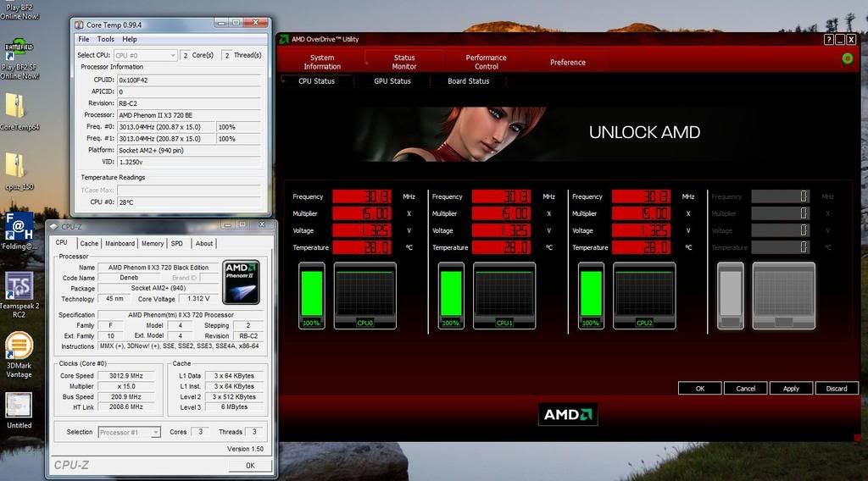Select the CPU tab in CPU-Z
The height and width of the screenshot is (481, 868).
61,243
